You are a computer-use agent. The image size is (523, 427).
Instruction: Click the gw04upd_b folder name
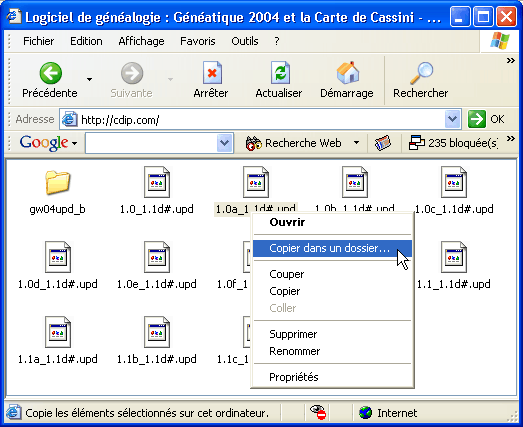coord(57,209)
